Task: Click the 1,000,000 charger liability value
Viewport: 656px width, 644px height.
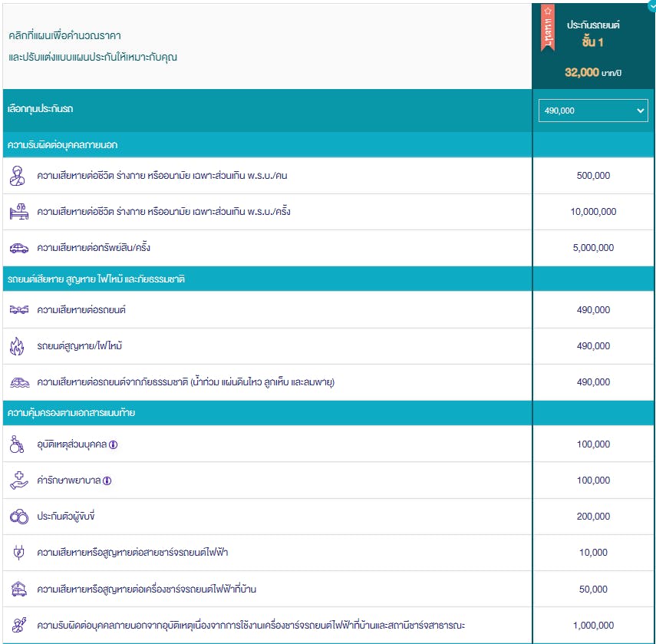Action: pyautogui.click(x=593, y=625)
